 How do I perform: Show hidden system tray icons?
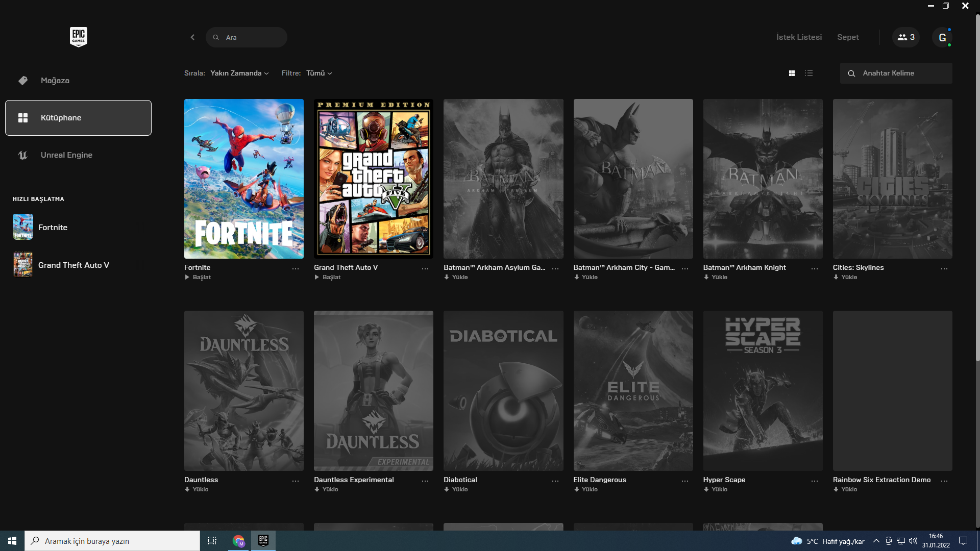[876, 541]
